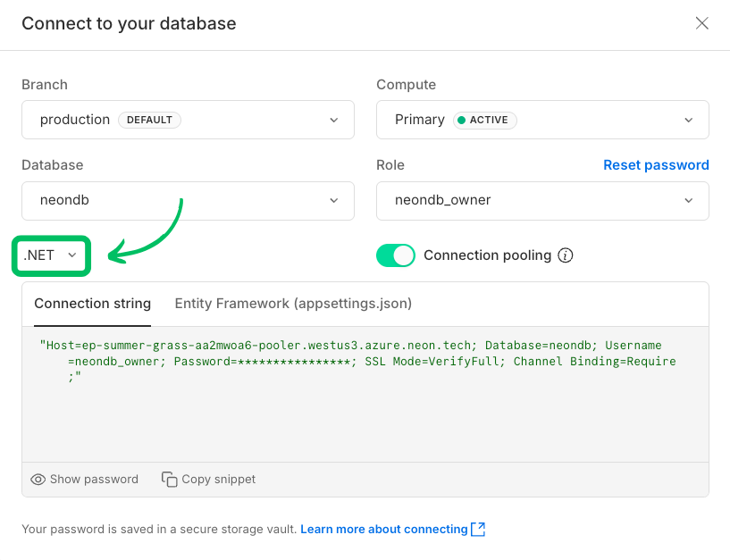Viewport: 730px width, 560px height.
Task: Open the Compute dropdown
Action: pos(542,120)
